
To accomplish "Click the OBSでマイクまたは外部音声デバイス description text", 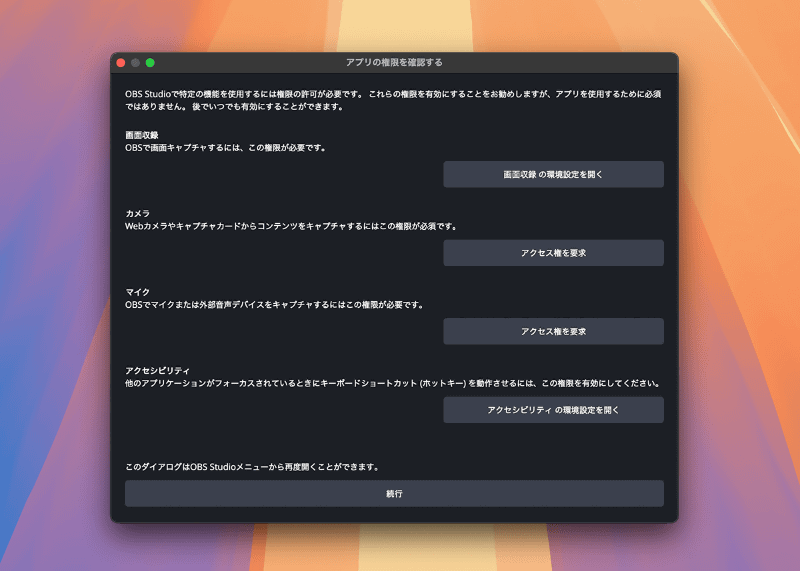I will click(x=274, y=305).
